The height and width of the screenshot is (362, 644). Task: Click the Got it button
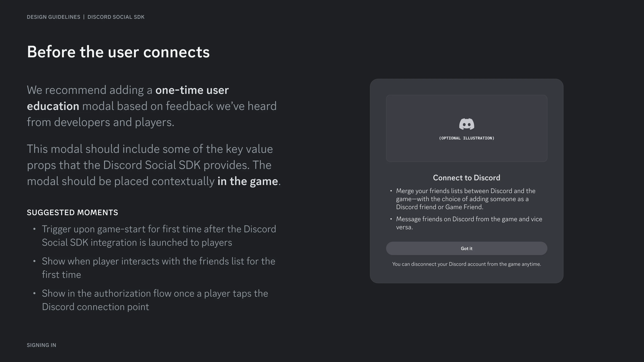click(x=467, y=248)
